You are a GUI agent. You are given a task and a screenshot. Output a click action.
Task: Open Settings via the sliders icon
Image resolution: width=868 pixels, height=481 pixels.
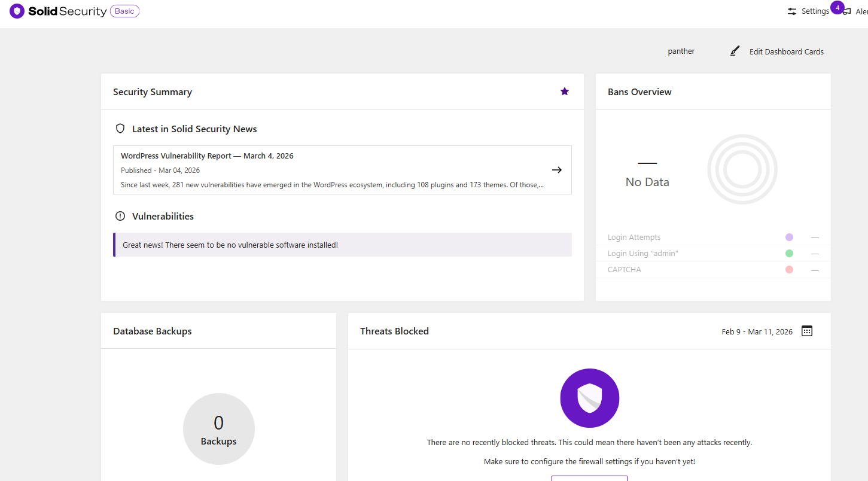click(792, 11)
